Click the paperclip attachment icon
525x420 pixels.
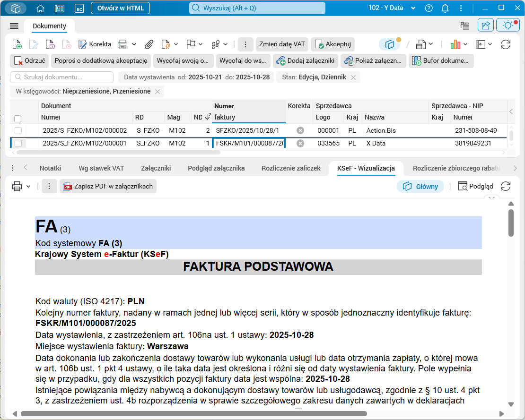[149, 44]
